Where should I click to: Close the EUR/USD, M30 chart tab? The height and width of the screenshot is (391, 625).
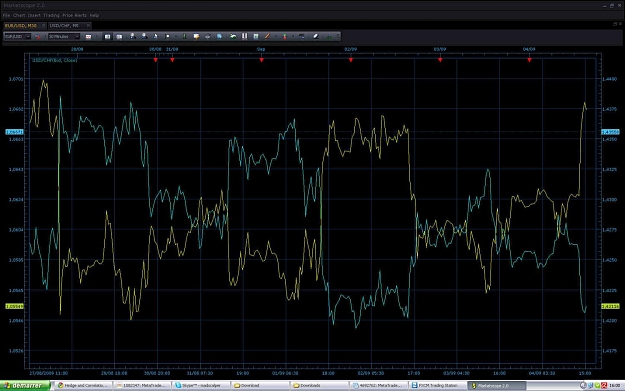pyautogui.click(x=43, y=26)
